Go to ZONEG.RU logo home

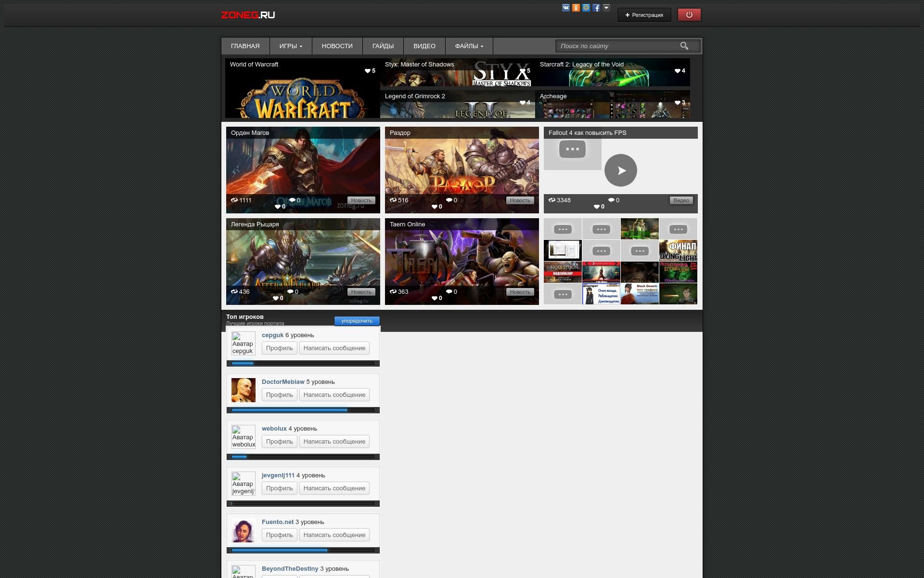[248, 15]
